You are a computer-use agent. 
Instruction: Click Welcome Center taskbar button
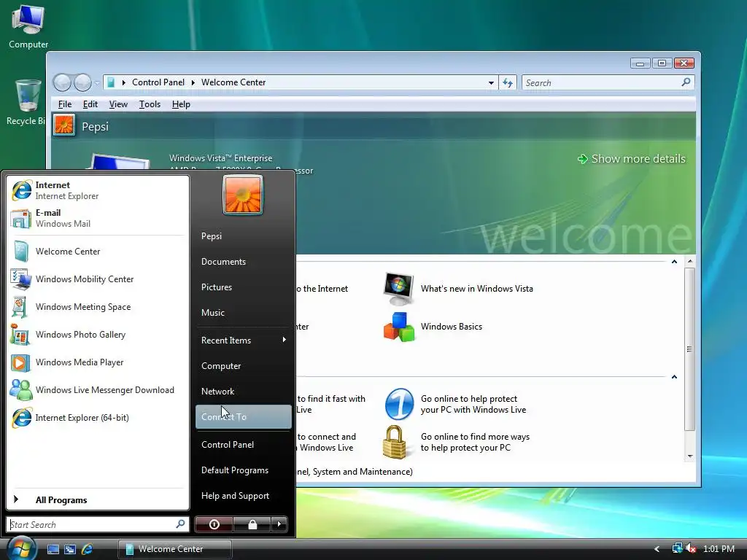coord(175,549)
